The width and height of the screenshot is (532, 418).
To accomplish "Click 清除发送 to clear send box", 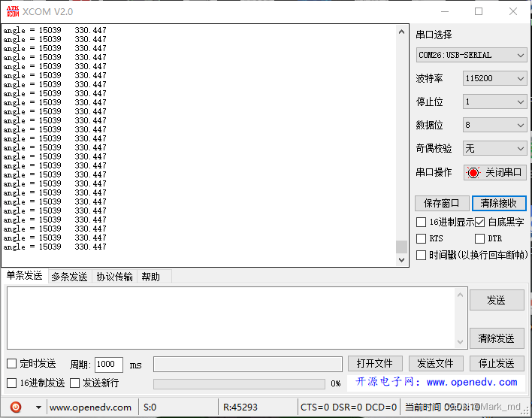I will tap(497, 338).
